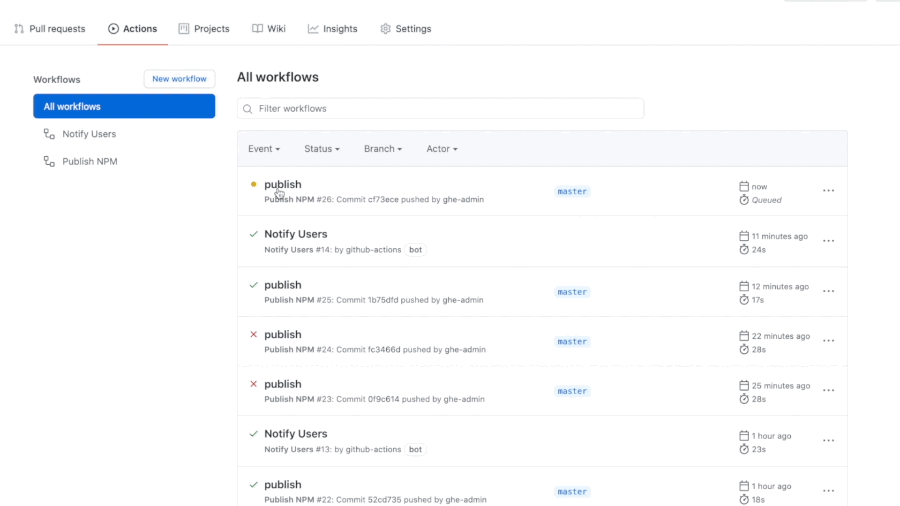900x506 pixels.
Task: Click master branch label on run #22
Action: (572, 492)
